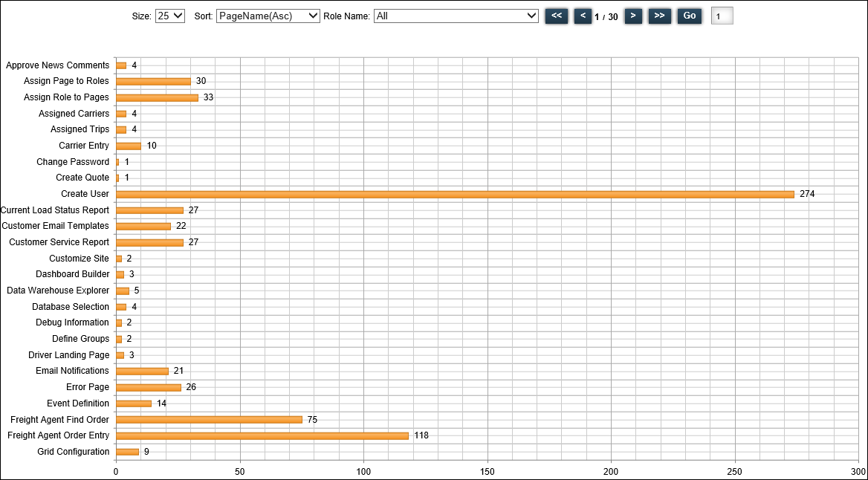This screenshot has height=480, width=868.
Task: Click the Grid Configuration bar
Action: [x=127, y=452]
